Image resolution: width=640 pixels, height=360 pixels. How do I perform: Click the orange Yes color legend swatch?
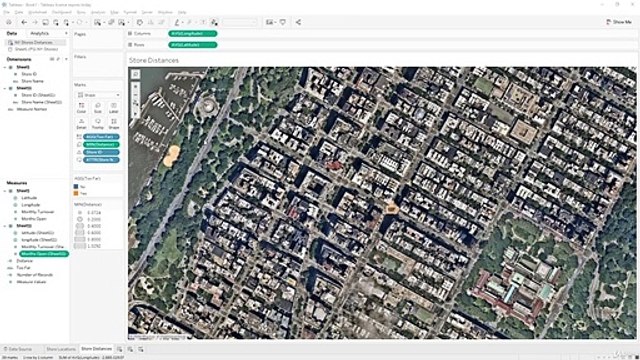pos(76,193)
